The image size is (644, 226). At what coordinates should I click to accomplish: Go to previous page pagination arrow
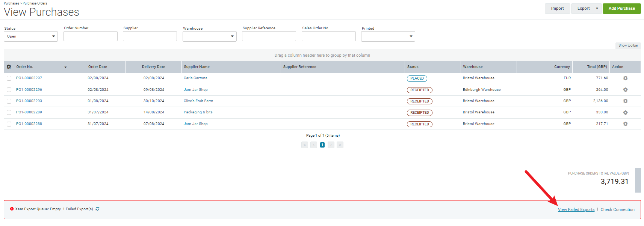click(314, 145)
